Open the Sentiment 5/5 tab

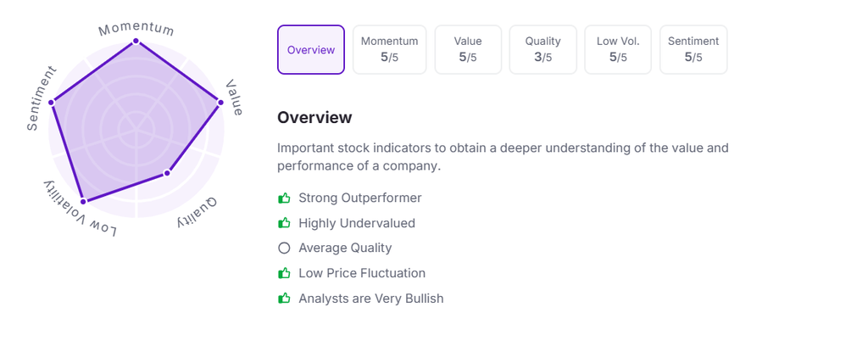tap(693, 49)
